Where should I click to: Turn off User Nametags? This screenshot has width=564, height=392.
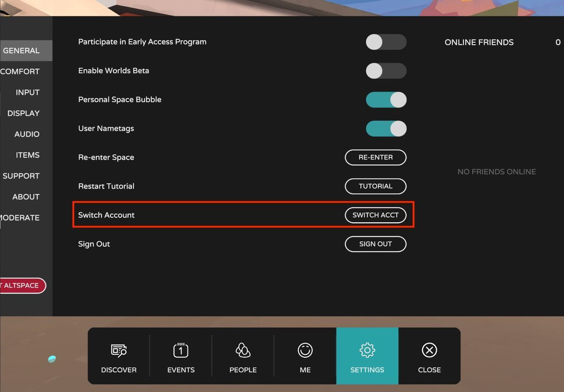[x=385, y=128]
